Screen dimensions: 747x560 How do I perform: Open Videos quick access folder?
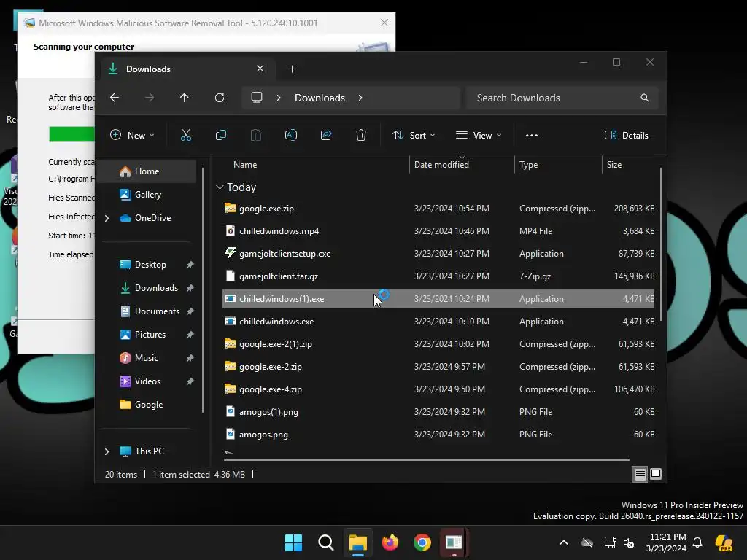(147, 381)
